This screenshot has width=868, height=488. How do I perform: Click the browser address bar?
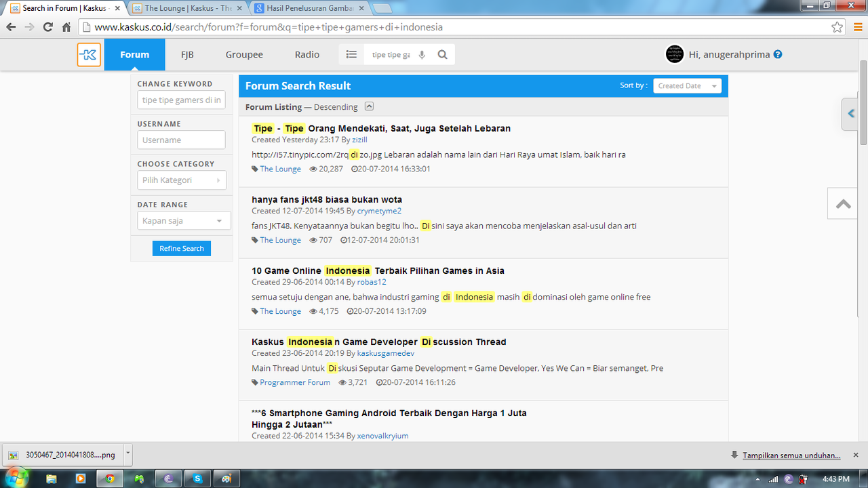(454, 27)
